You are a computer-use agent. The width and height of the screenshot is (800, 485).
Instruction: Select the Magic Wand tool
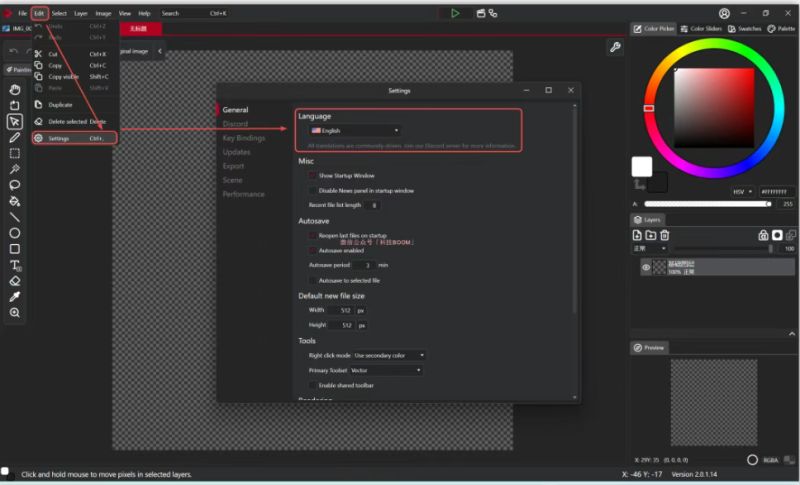click(15, 169)
